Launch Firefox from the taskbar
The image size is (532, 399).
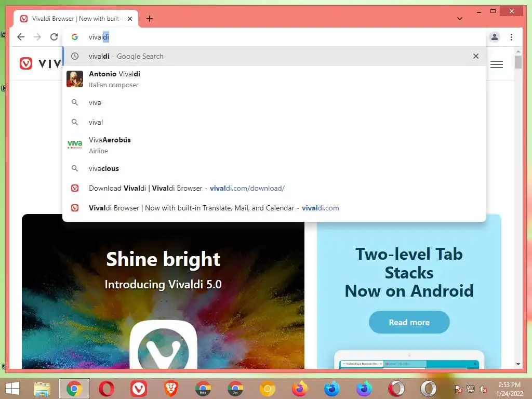click(300, 389)
